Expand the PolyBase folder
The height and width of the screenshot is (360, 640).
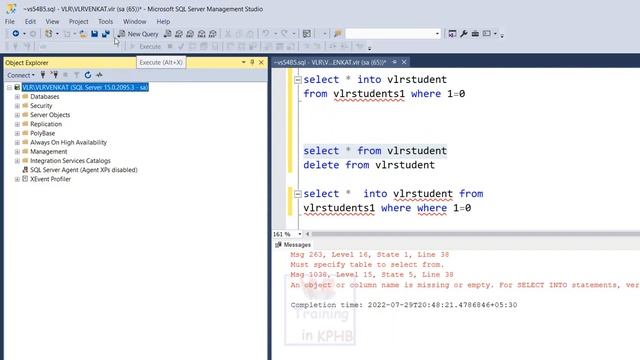pyautogui.click(x=17, y=133)
